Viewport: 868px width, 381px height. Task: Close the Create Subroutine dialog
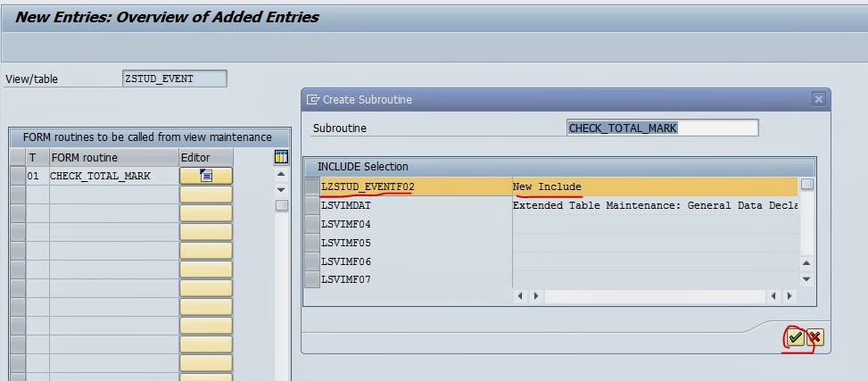(818, 100)
